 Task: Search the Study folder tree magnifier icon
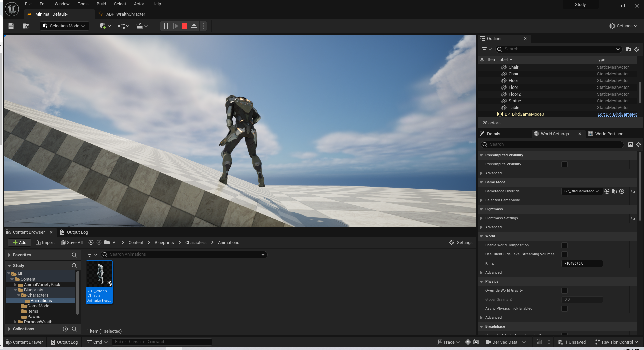(74, 266)
